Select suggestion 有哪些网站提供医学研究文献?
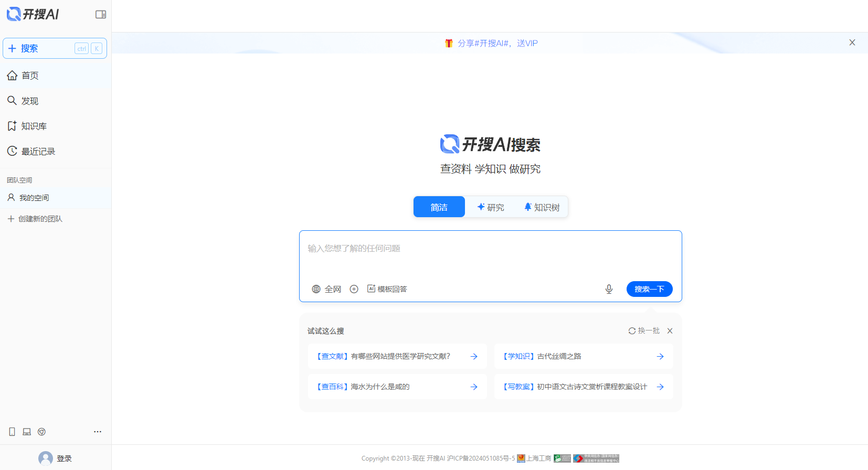This screenshot has width=868, height=470. 397,356
